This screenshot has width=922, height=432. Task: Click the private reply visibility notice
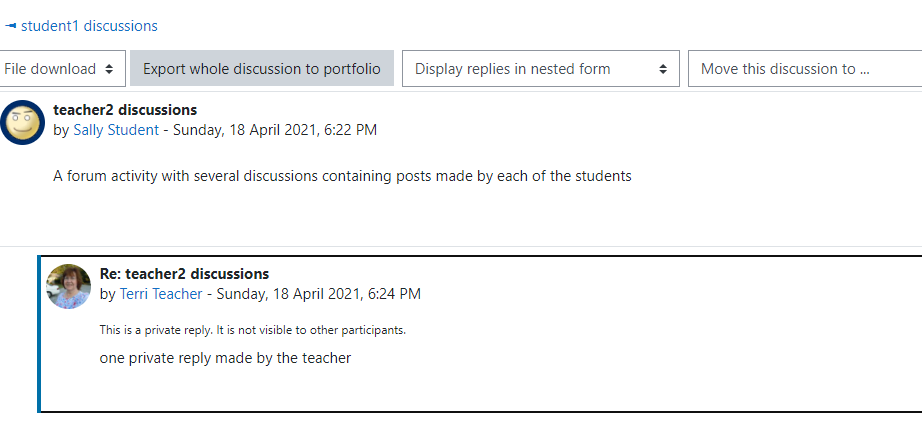(253, 330)
